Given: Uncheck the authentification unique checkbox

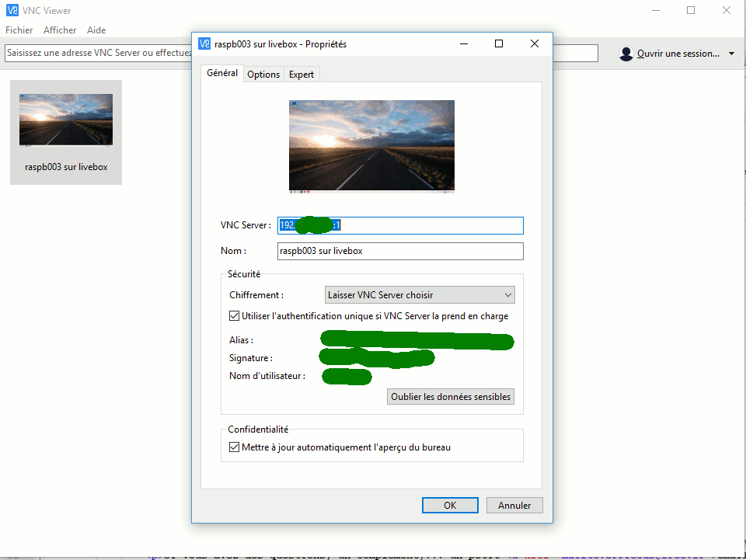Looking at the screenshot, I should coord(235,316).
